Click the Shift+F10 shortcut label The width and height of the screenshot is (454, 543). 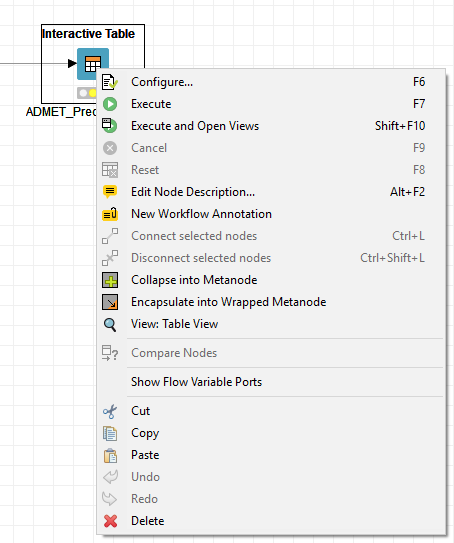tap(400, 126)
